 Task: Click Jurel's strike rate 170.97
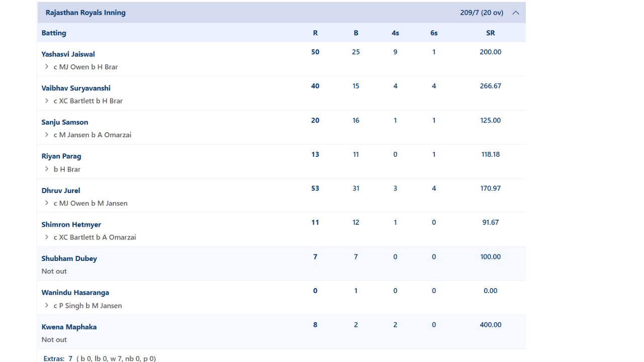(491, 188)
